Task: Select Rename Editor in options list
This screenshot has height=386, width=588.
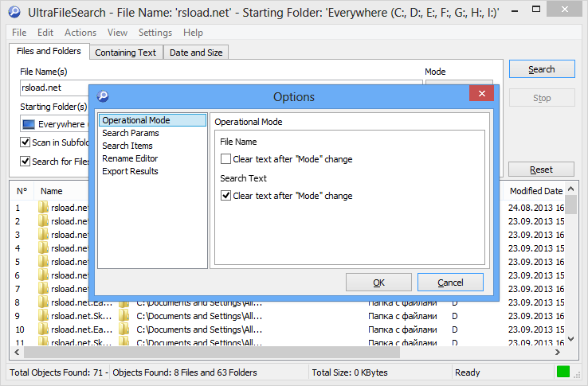Action: pyautogui.click(x=130, y=158)
